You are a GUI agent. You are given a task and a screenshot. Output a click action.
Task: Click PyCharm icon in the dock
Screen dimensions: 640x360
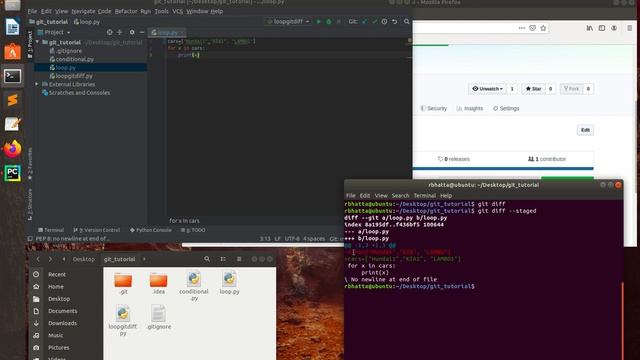[12, 173]
